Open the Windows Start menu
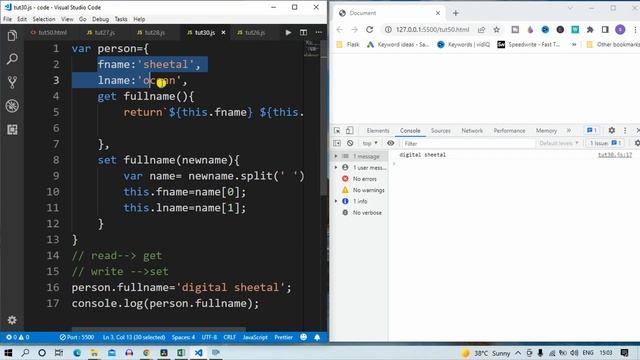Viewport: 640px width, 360px height. [x=8, y=353]
